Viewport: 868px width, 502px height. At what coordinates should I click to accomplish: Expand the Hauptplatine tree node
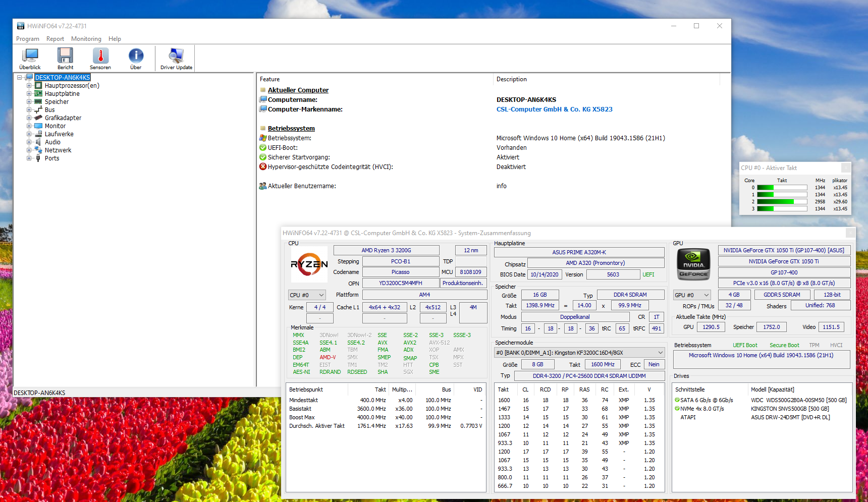(x=29, y=94)
